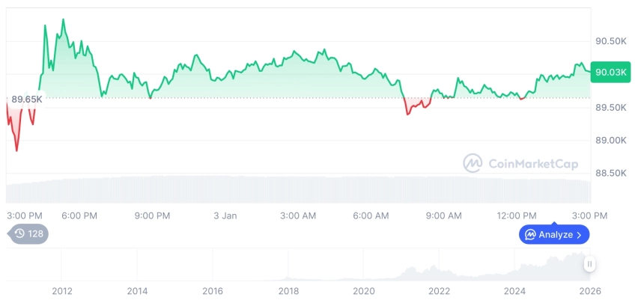Click the 89.65K opening price label
The width and height of the screenshot is (644, 300).
coord(25,99)
